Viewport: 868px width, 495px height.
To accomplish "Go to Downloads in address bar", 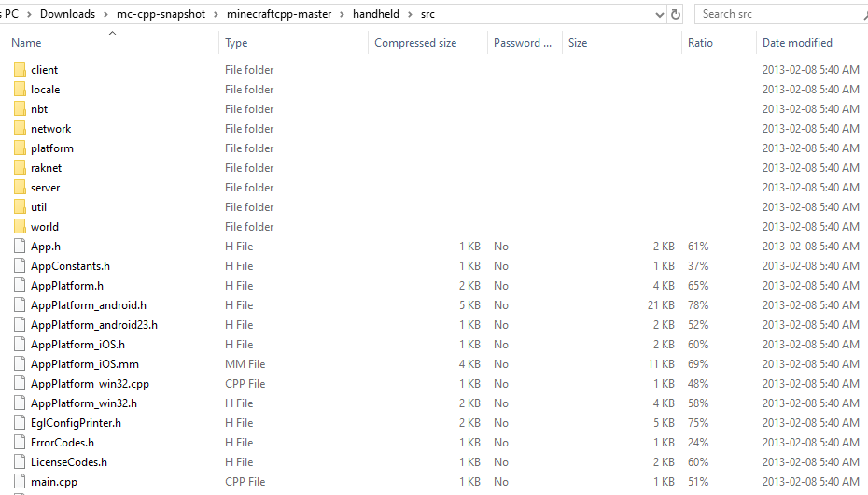I will [67, 14].
